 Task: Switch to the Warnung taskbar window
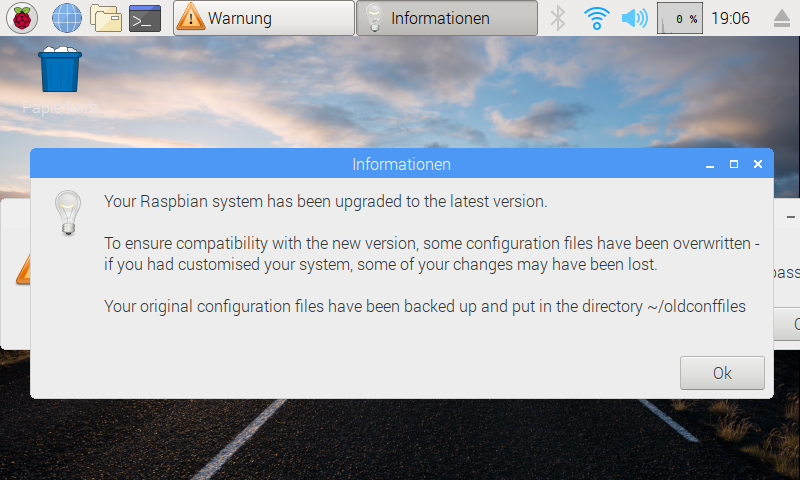263,18
